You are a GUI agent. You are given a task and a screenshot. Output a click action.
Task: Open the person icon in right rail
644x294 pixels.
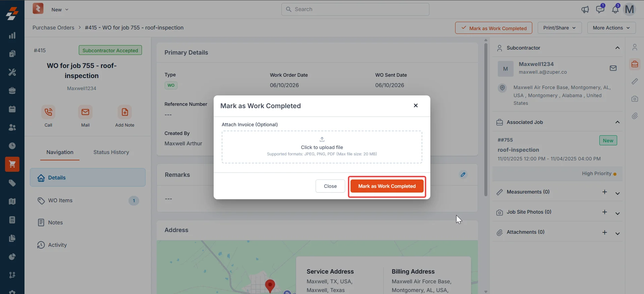click(635, 47)
